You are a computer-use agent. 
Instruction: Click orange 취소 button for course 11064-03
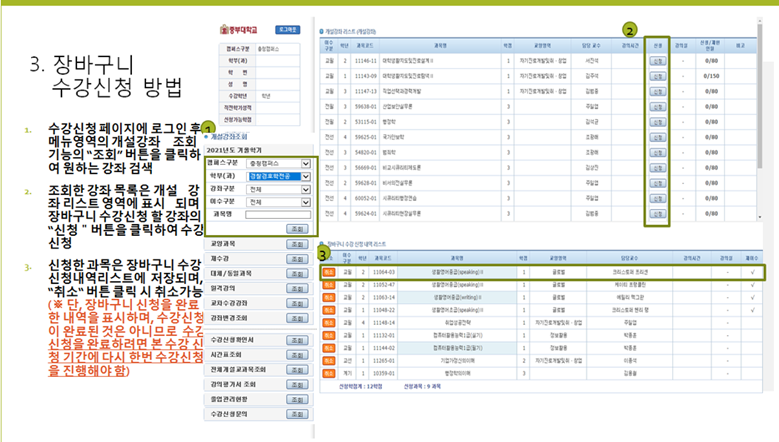pos(329,271)
